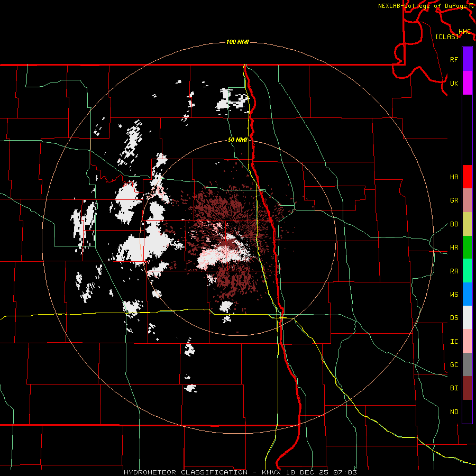This screenshot has width=476, height=476.
Task: Click the HR green legend swatch
Action: (467, 248)
